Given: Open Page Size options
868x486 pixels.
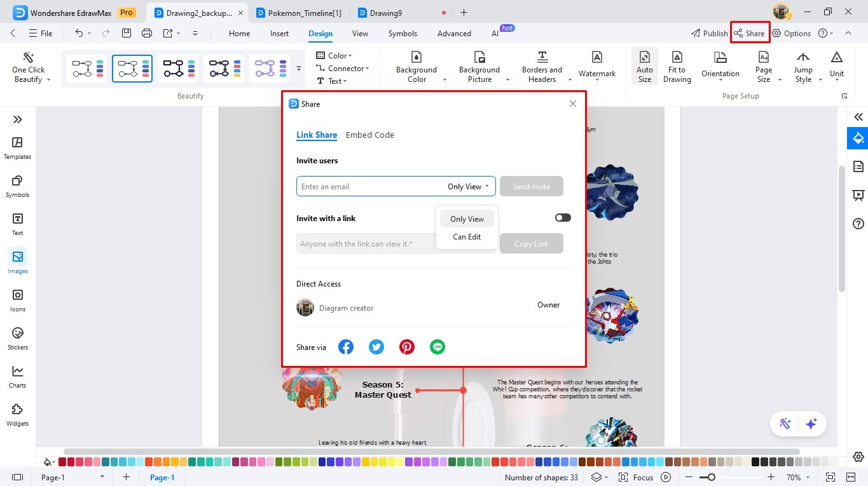Looking at the screenshot, I should tap(764, 67).
